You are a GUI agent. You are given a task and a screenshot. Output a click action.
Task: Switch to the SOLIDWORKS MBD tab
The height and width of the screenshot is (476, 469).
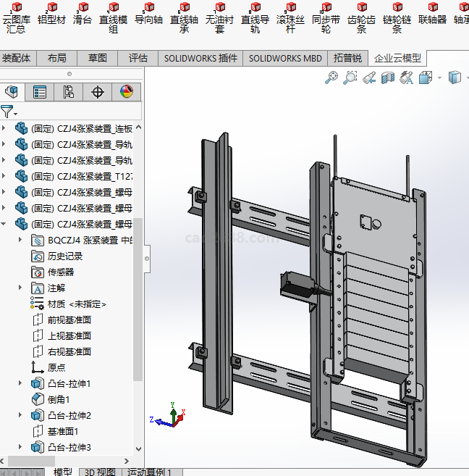point(285,58)
